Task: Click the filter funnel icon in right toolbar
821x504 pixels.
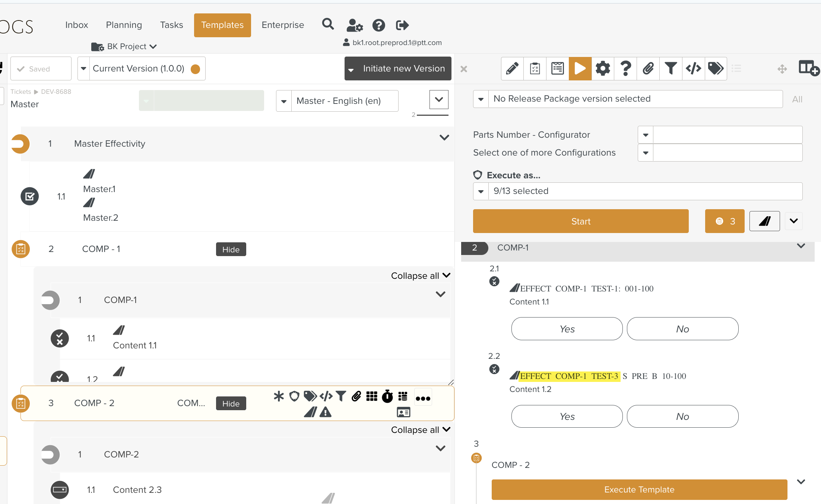Action: click(671, 68)
